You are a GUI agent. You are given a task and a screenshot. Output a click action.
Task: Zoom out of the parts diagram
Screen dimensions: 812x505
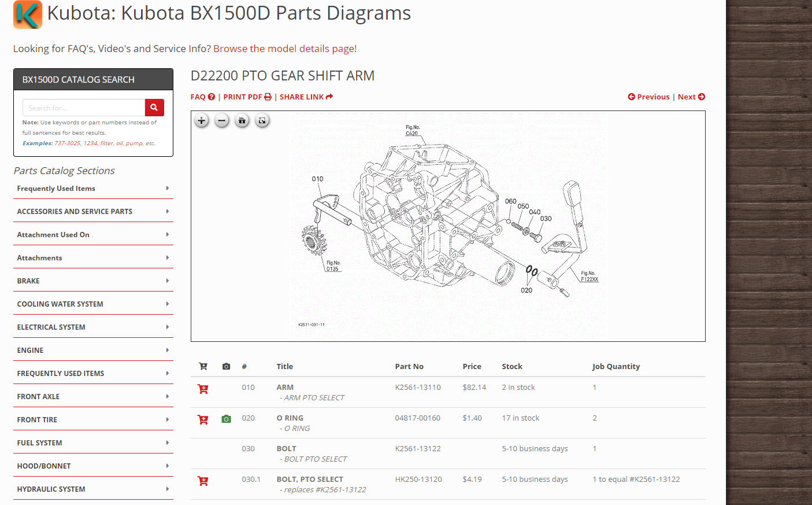coord(221,121)
